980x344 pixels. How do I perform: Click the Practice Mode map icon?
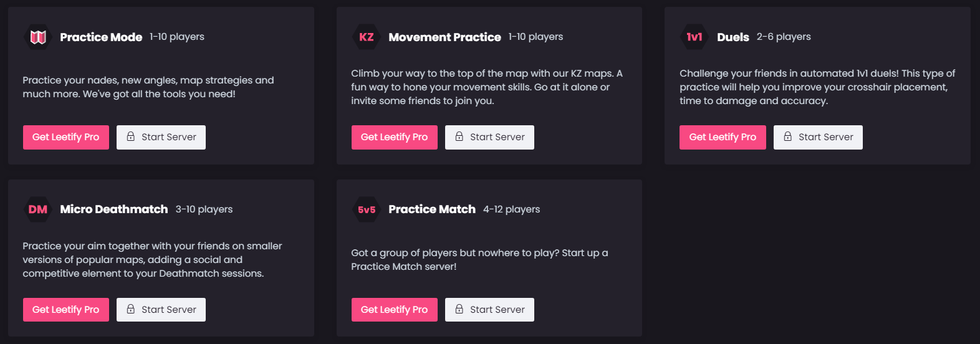point(38,37)
